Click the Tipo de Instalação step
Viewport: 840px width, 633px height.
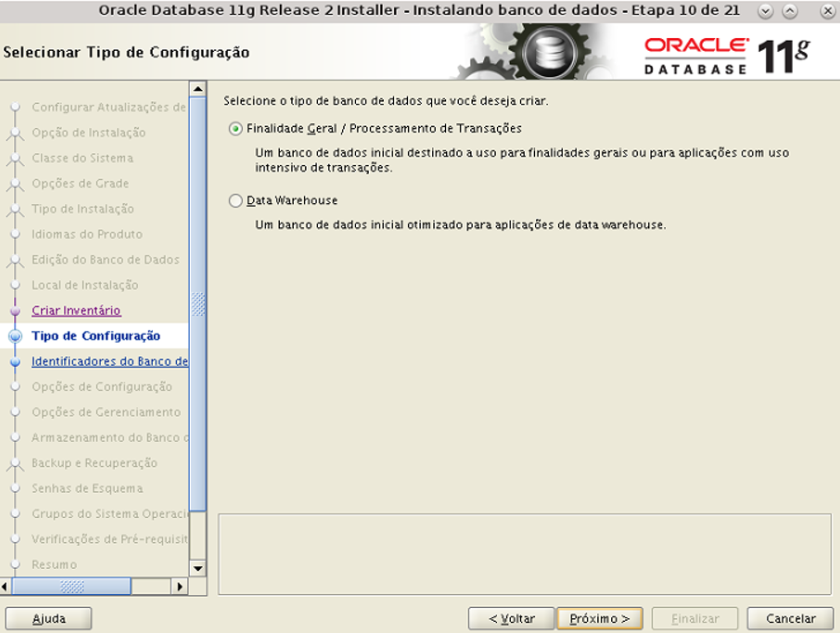point(83,209)
